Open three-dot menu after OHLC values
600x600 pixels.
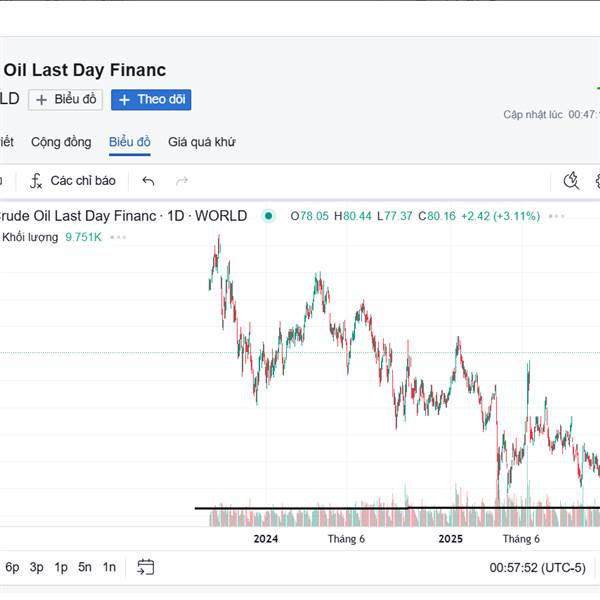click(x=557, y=216)
